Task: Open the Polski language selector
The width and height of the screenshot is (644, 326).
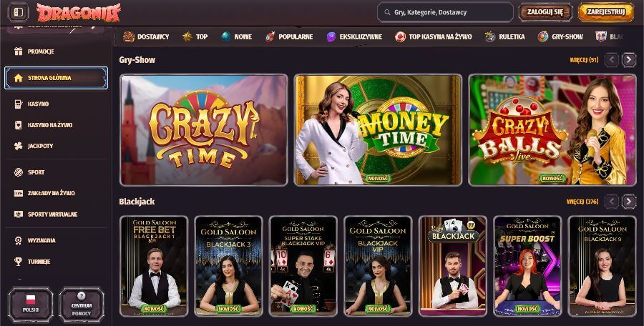Action: tap(31, 305)
